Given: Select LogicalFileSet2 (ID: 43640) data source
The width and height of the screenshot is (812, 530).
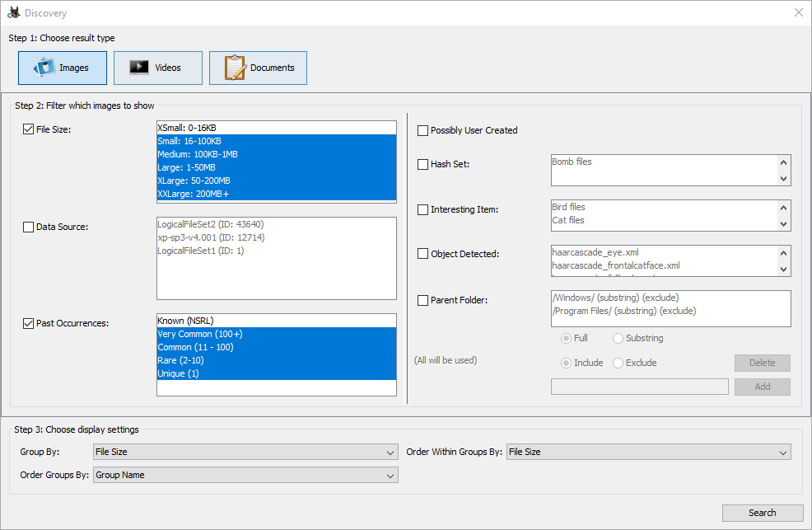Looking at the screenshot, I should (277, 224).
